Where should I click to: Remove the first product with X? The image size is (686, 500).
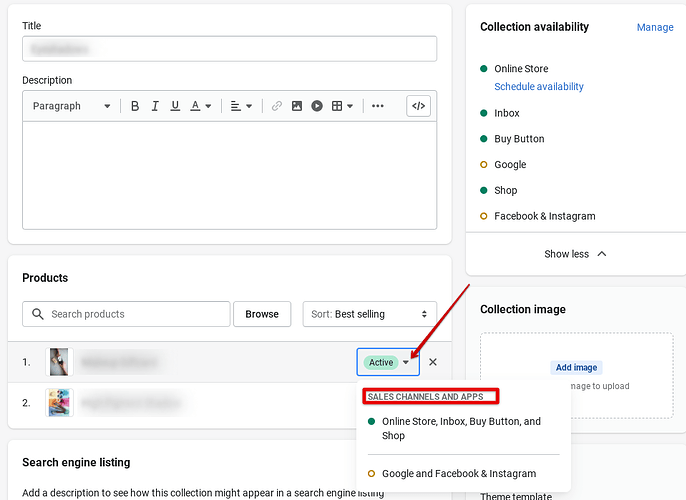(433, 362)
